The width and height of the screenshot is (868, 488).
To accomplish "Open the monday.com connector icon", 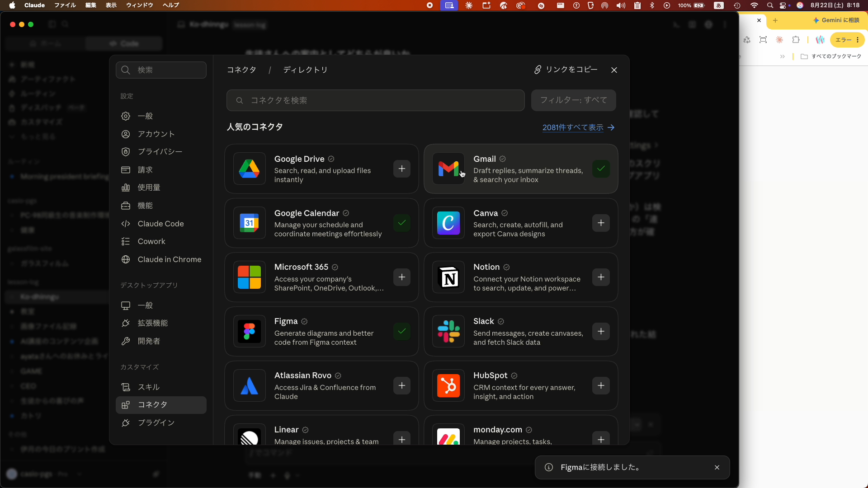I will pyautogui.click(x=448, y=435).
